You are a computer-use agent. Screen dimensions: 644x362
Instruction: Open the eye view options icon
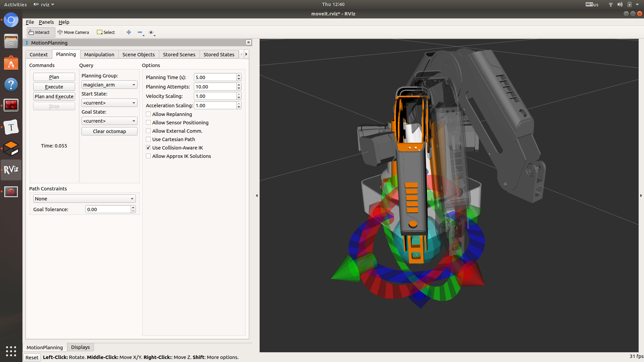[x=151, y=32]
